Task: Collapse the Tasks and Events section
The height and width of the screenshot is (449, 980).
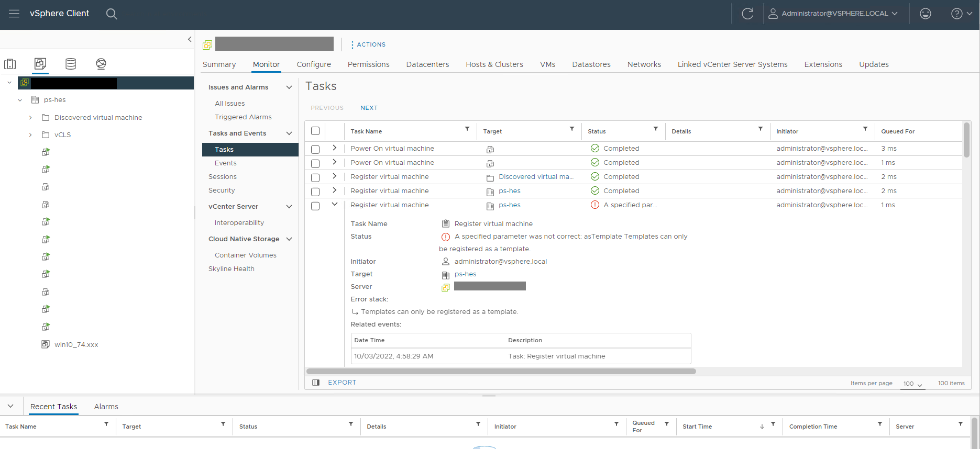Action: coord(289,133)
